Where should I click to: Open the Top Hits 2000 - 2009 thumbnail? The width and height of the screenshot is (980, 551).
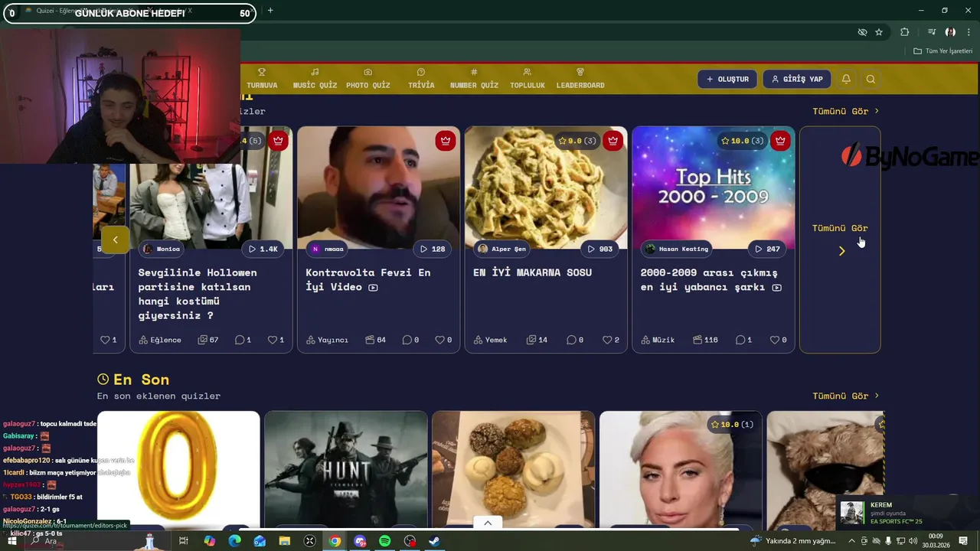(713, 187)
